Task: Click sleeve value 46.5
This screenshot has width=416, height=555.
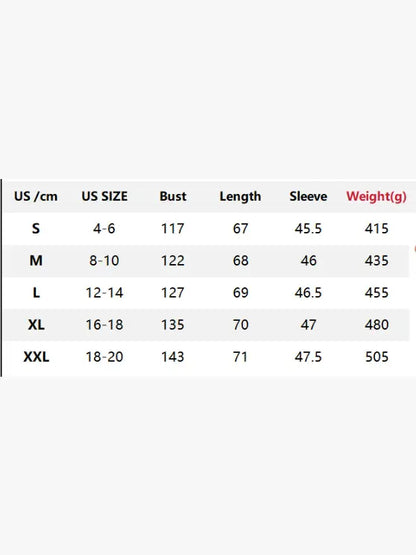Action: [308, 293]
